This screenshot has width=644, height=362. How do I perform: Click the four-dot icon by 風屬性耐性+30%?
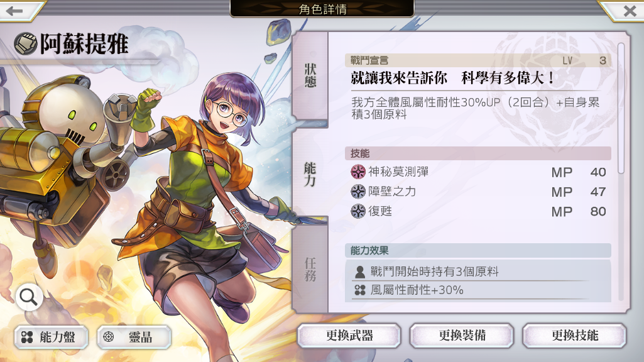(x=360, y=290)
